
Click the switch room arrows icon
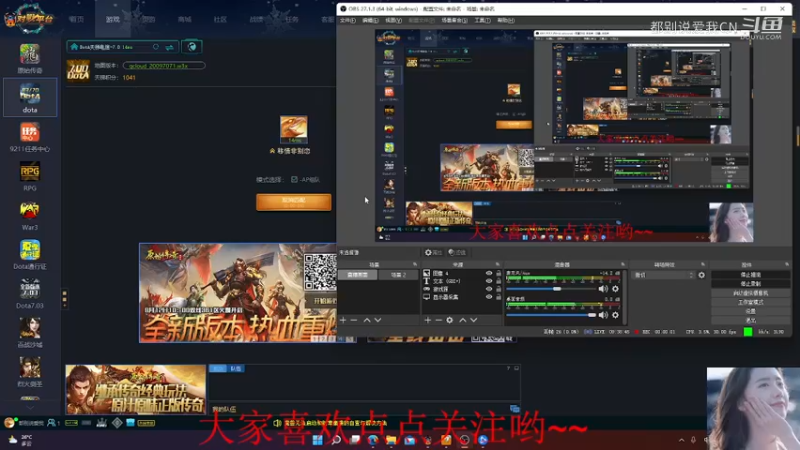point(169,47)
